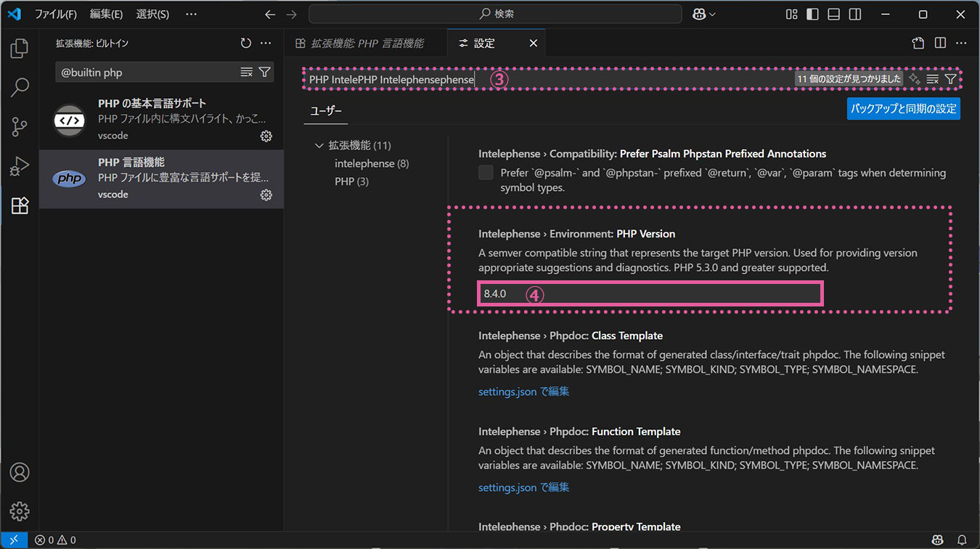Select PHP 言語機能 extension entry
The height and width of the screenshot is (549, 980).
click(x=161, y=179)
